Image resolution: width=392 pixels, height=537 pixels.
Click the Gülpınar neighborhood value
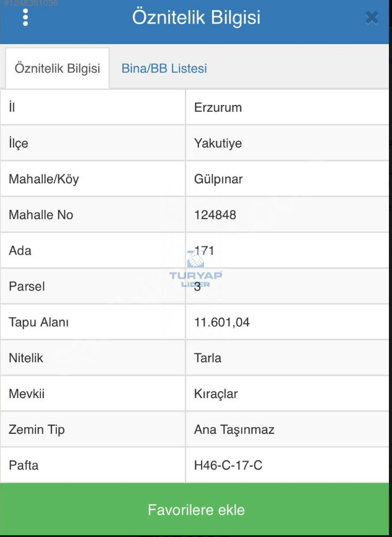pyautogui.click(x=218, y=179)
